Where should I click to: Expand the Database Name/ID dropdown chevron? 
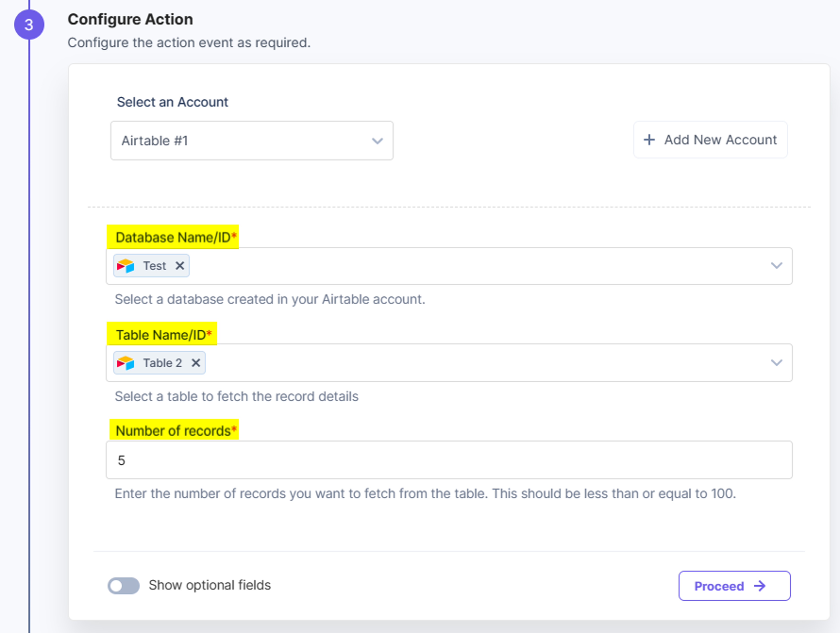pyautogui.click(x=777, y=265)
